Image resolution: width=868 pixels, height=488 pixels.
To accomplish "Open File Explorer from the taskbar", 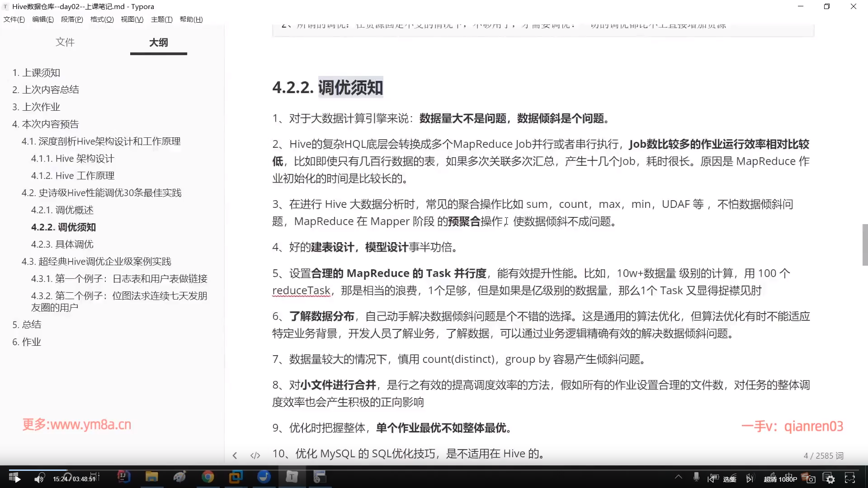I will pyautogui.click(x=151, y=477).
